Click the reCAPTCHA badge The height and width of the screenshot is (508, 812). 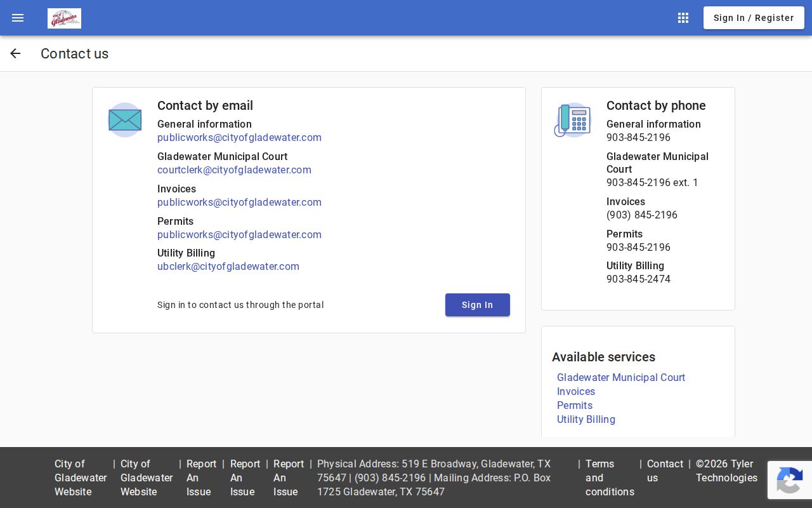point(790,480)
